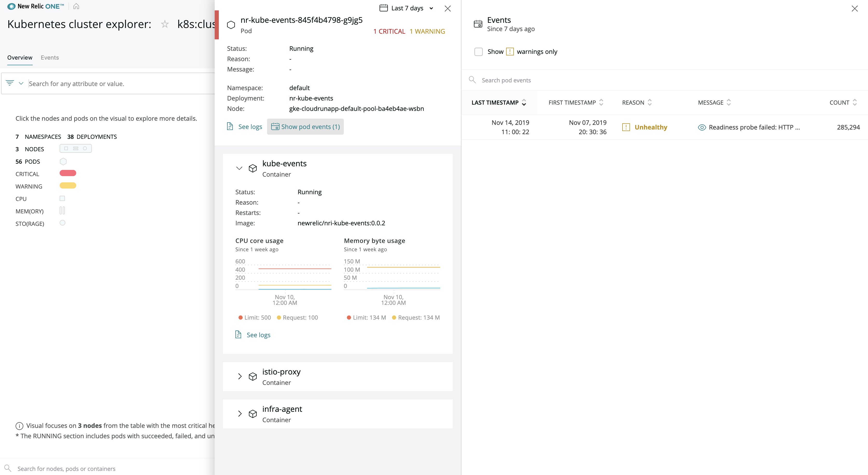868x475 pixels.
Task: Sort by REASON column
Action: pyautogui.click(x=637, y=103)
